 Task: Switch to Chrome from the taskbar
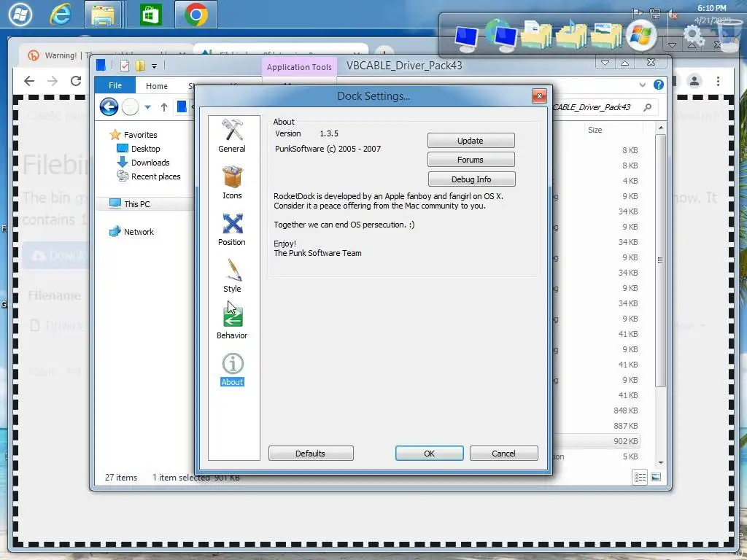click(x=196, y=15)
